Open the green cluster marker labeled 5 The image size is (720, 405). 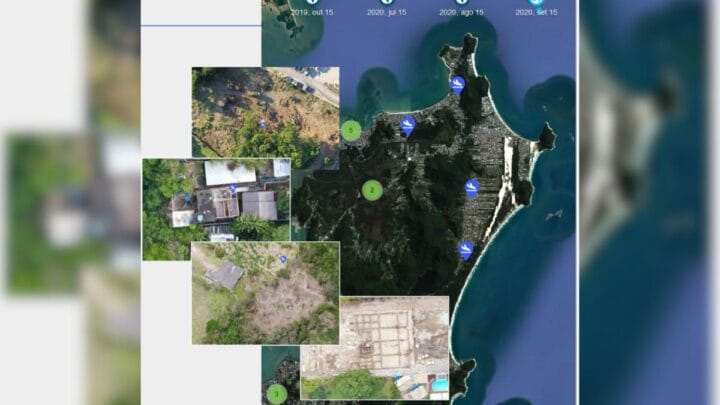point(351,129)
